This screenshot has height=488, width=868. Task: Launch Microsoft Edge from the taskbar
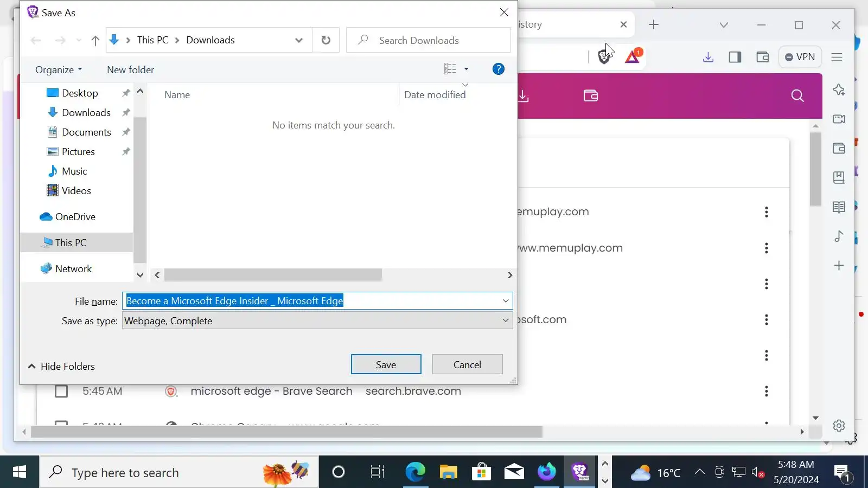(416, 472)
